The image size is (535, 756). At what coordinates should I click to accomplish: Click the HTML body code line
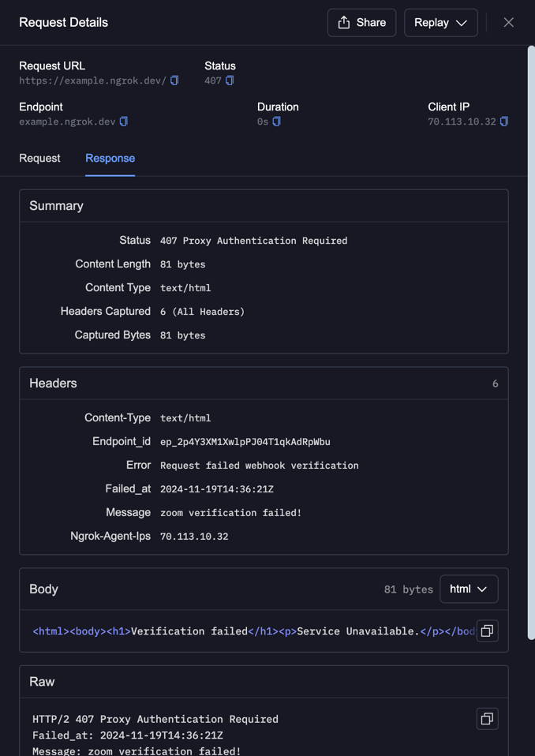253,631
